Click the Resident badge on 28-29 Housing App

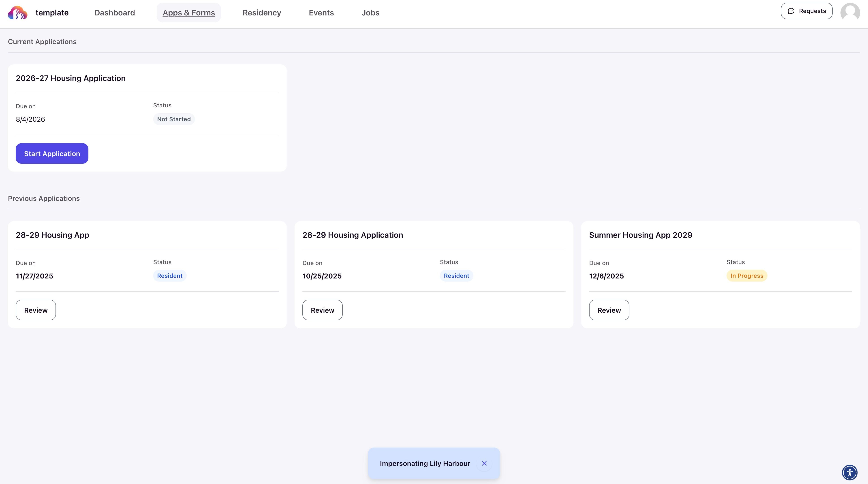(170, 276)
